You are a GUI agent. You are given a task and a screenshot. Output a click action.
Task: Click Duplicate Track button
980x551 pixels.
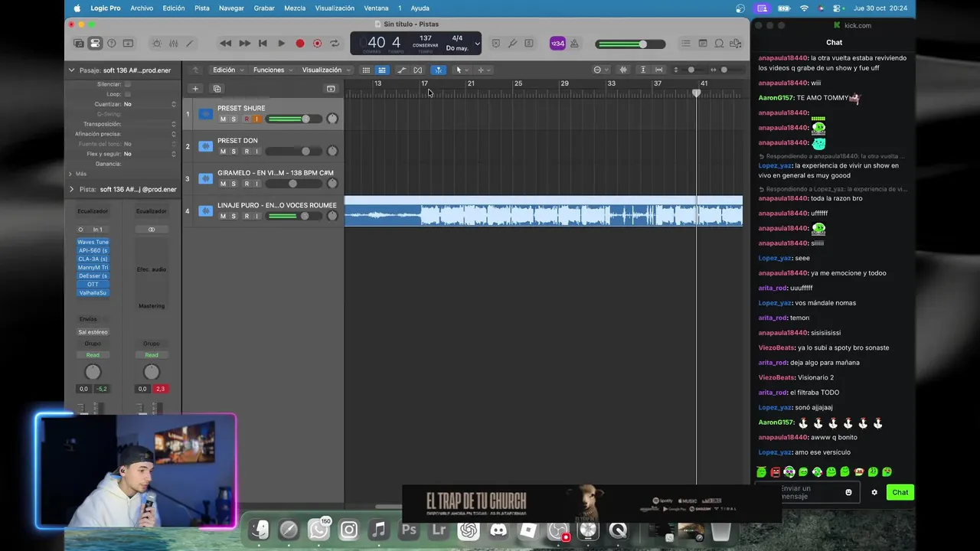217,89
